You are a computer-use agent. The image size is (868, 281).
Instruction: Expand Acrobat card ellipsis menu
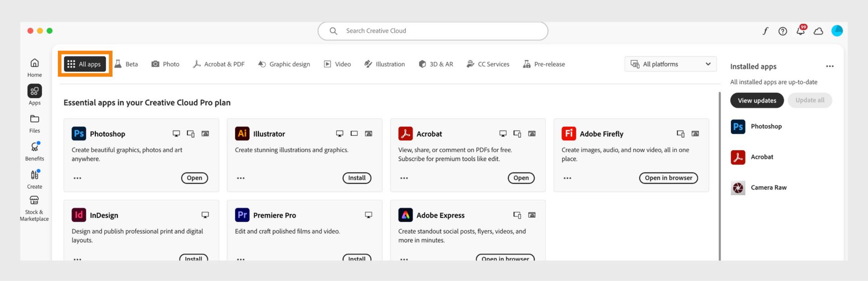point(404,178)
